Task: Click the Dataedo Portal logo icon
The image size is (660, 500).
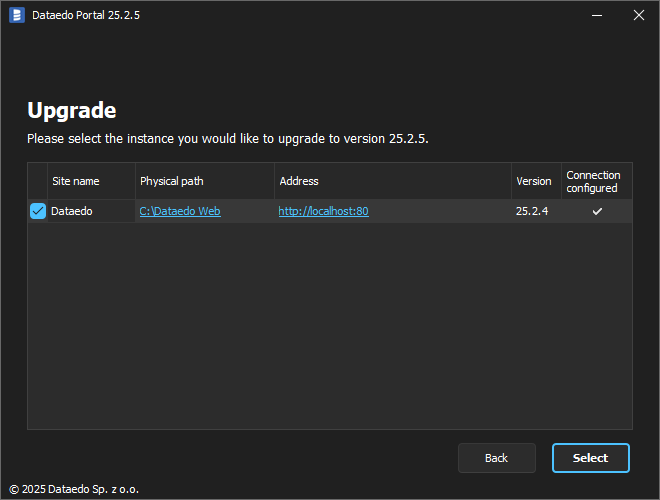Action: pyautogui.click(x=17, y=15)
